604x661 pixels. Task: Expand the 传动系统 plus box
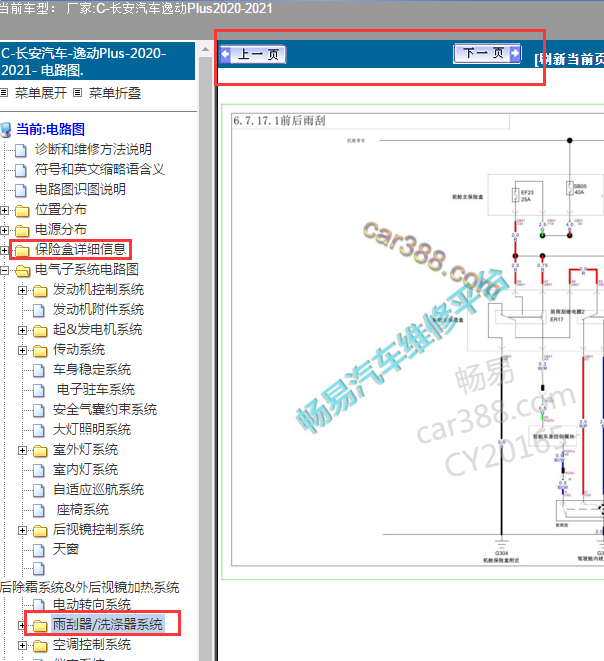pyautogui.click(x=22, y=350)
